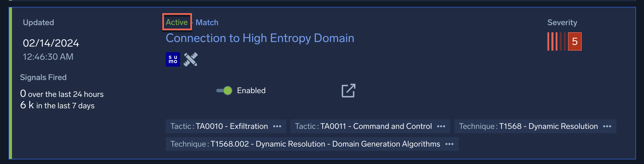Select the Tactic TA0010 - Exfiltration tag
This screenshot has height=164, width=644.
(219, 126)
